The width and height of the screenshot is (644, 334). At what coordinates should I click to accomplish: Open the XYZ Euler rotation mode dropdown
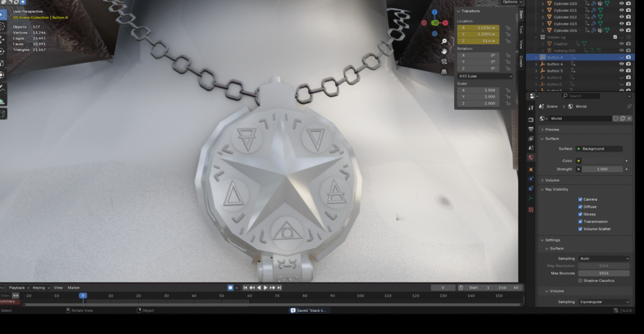click(x=484, y=76)
